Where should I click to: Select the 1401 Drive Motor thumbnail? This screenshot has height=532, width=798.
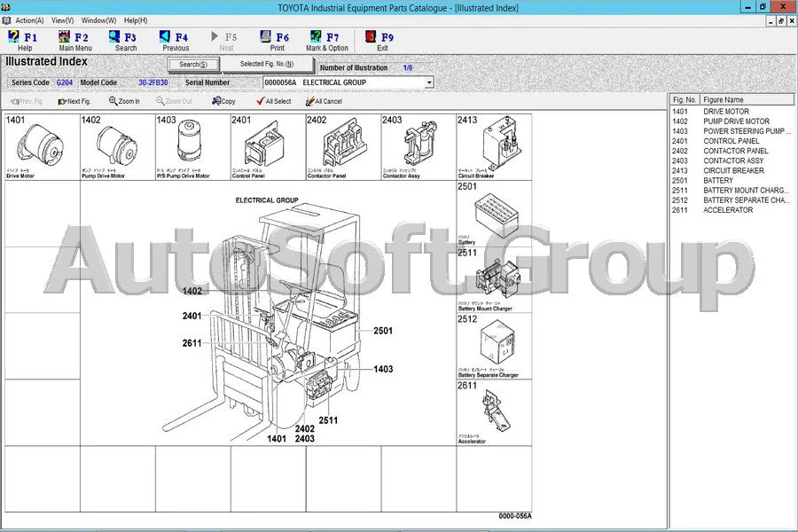pos(41,147)
